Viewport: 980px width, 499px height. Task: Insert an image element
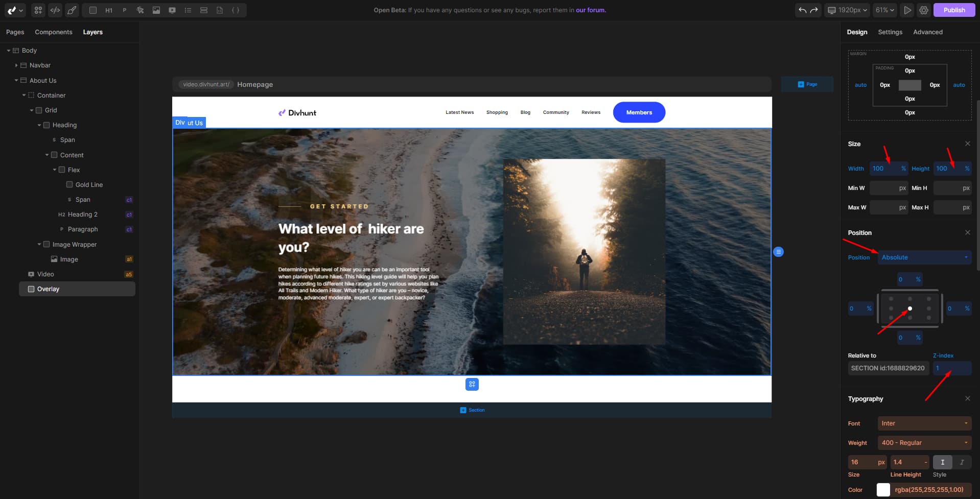(x=156, y=10)
